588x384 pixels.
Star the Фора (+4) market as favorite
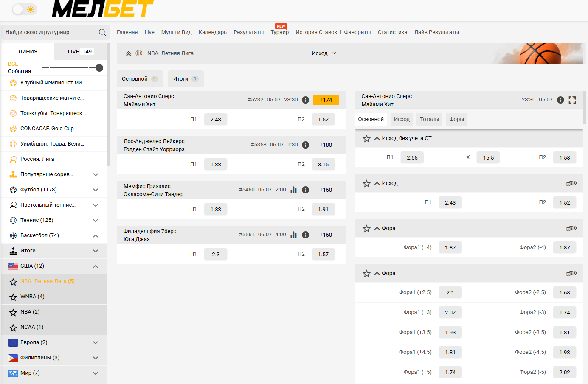tap(367, 228)
